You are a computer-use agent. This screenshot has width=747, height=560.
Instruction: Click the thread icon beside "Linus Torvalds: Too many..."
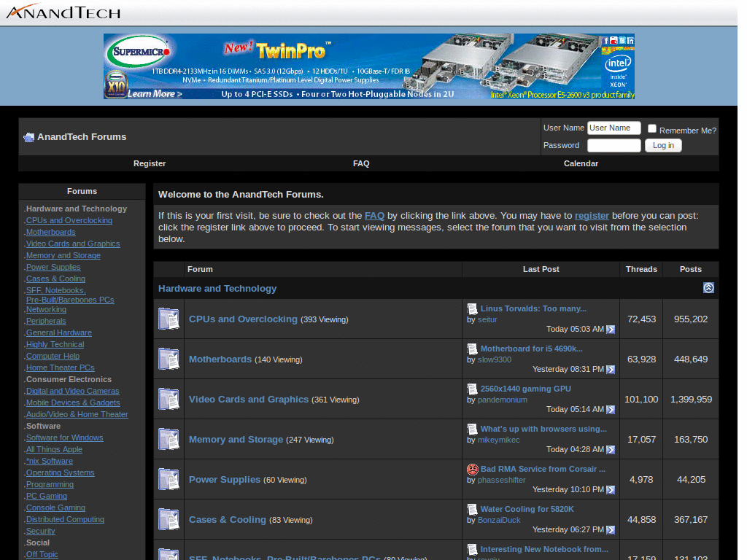[472, 308]
